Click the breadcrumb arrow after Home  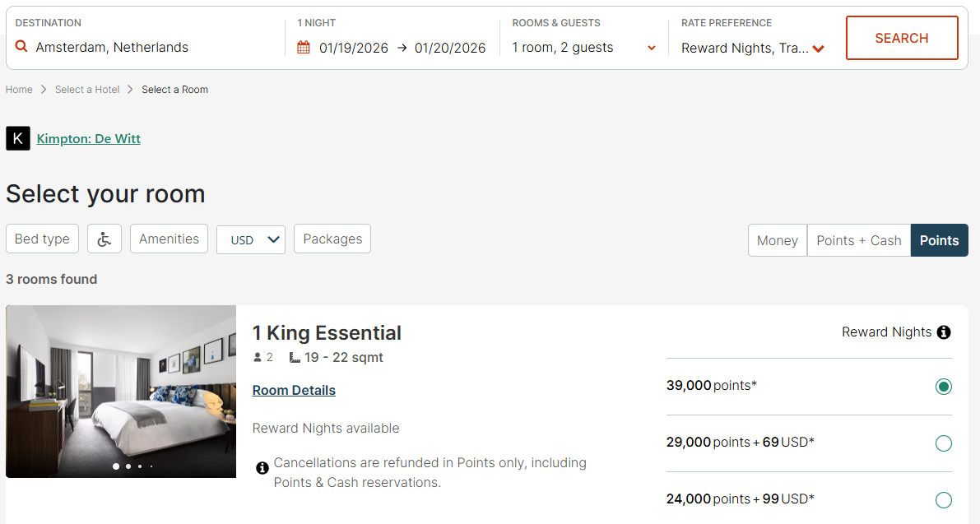pyautogui.click(x=44, y=90)
